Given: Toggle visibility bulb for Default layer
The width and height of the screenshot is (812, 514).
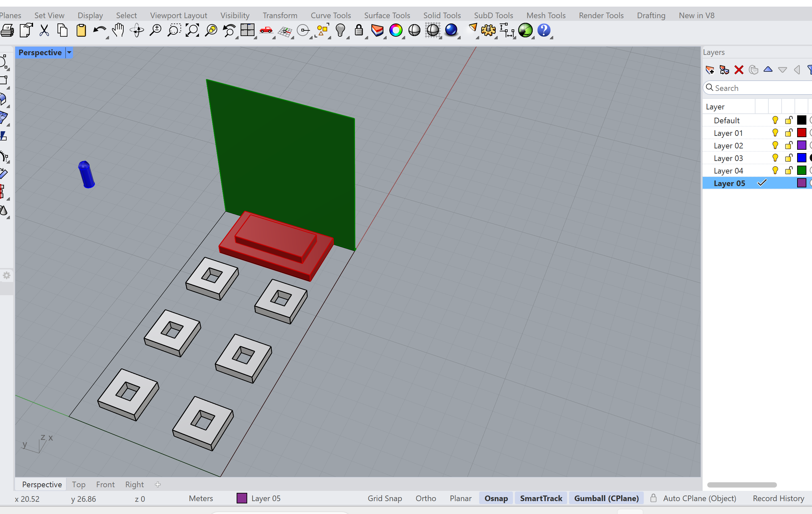Looking at the screenshot, I should (x=775, y=120).
